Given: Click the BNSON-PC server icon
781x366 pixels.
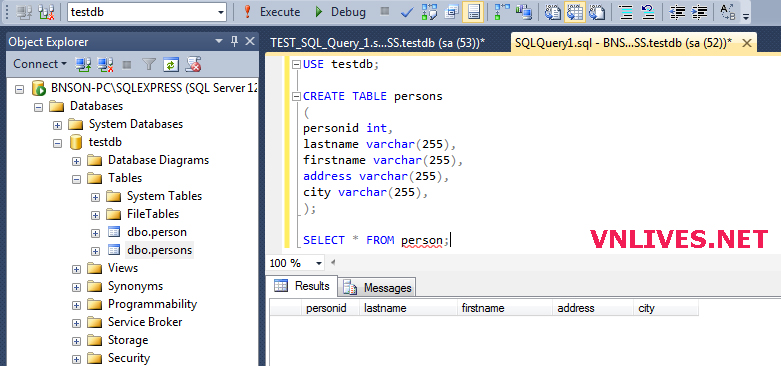Looking at the screenshot, I should click(38, 88).
